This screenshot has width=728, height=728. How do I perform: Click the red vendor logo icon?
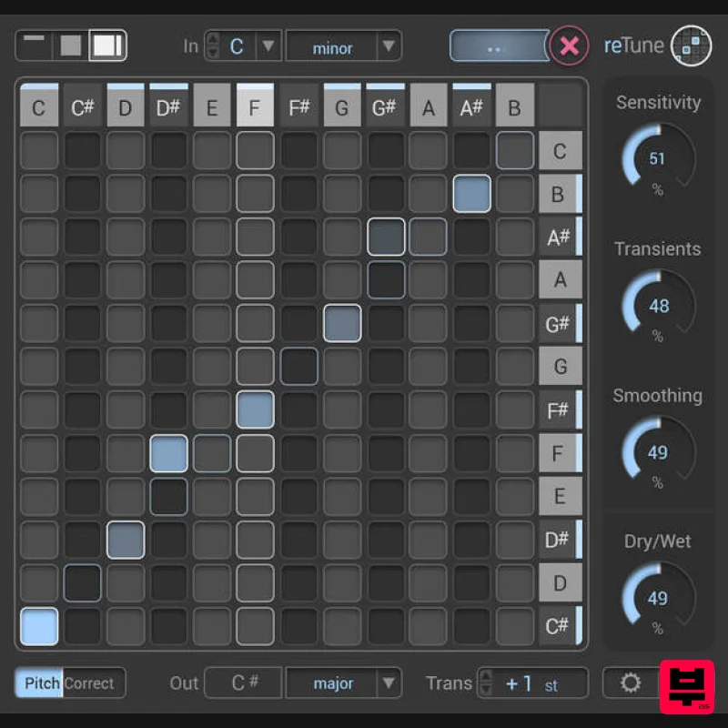click(x=685, y=687)
